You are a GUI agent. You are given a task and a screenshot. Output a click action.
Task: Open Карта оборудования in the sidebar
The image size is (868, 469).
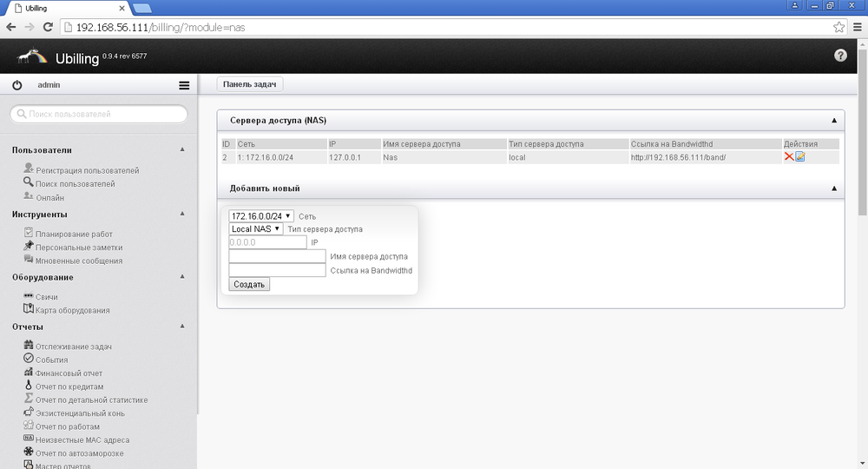[72, 310]
